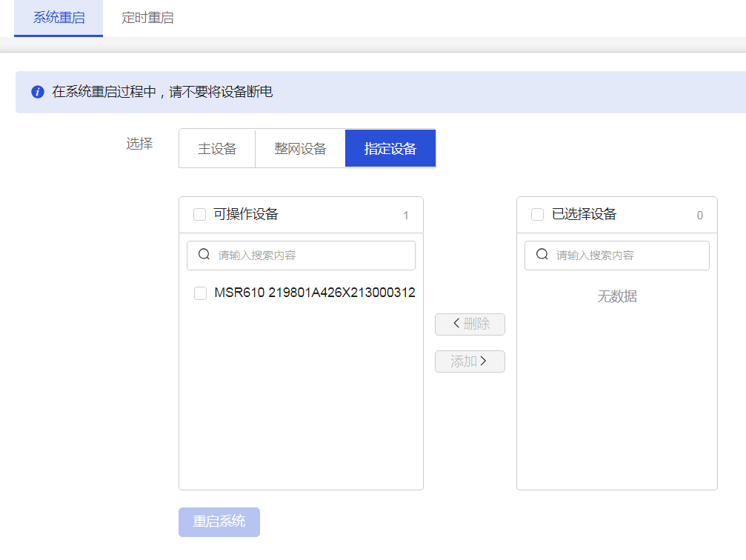This screenshot has height=560, width=746.
Task: Open the 定时重启 tab
Action: (147, 18)
